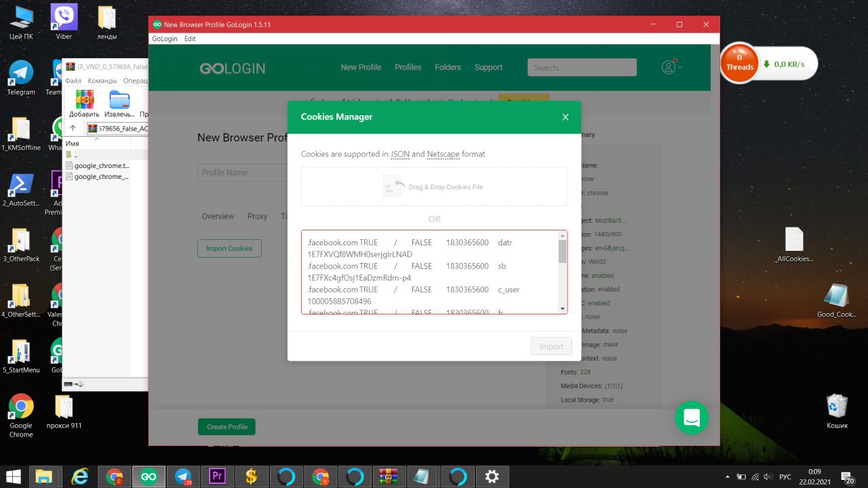
Task: Go to New Profile in header navigation
Action: [361, 67]
